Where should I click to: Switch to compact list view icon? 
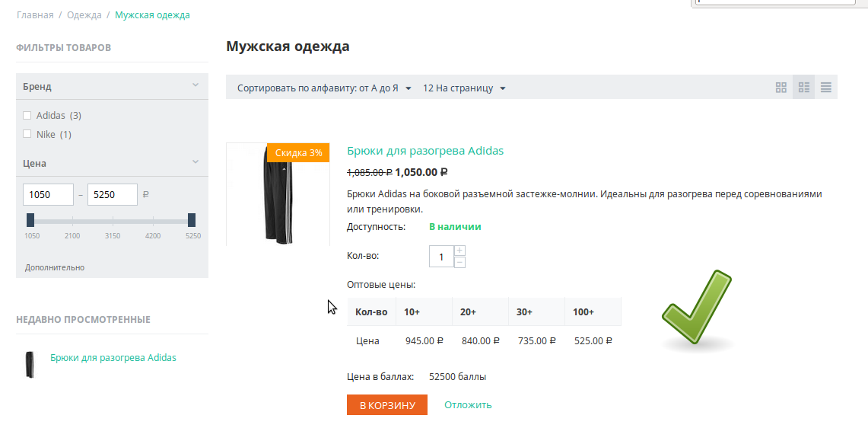pyautogui.click(x=825, y=88)
